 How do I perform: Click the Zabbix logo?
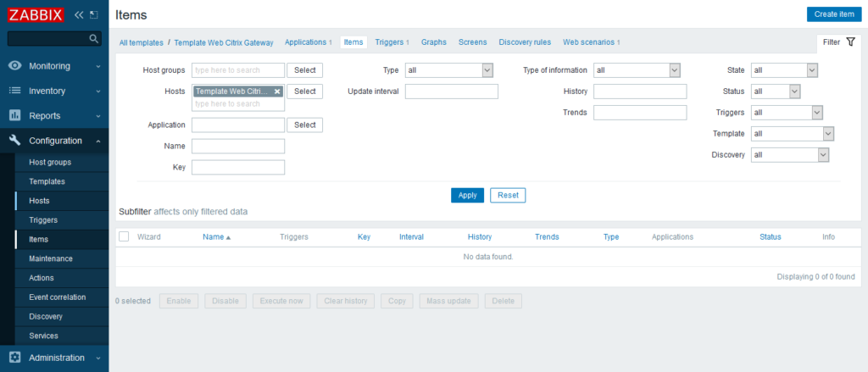click(x=36, y=15)
